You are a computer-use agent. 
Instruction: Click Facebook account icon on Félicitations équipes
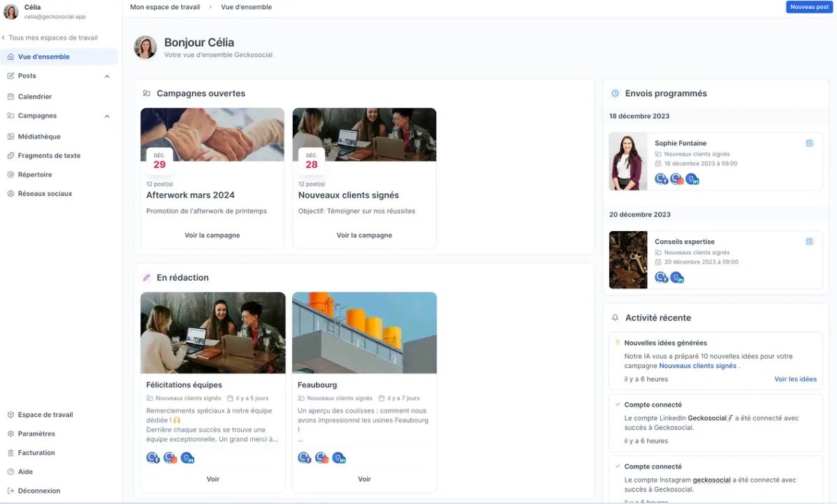(x=153, y=458)
